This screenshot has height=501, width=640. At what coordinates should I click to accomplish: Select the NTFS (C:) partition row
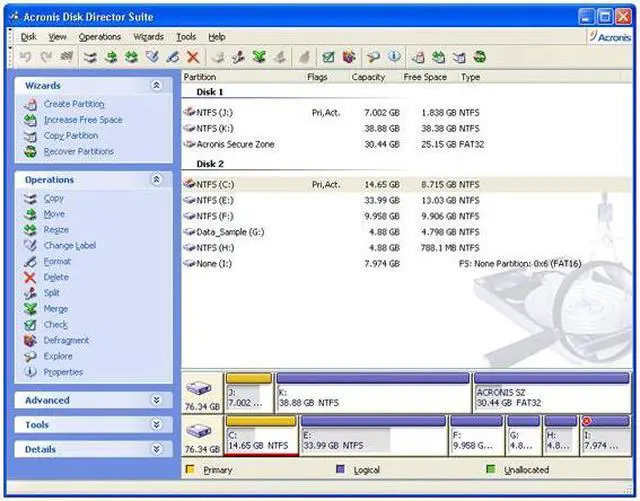407,185
